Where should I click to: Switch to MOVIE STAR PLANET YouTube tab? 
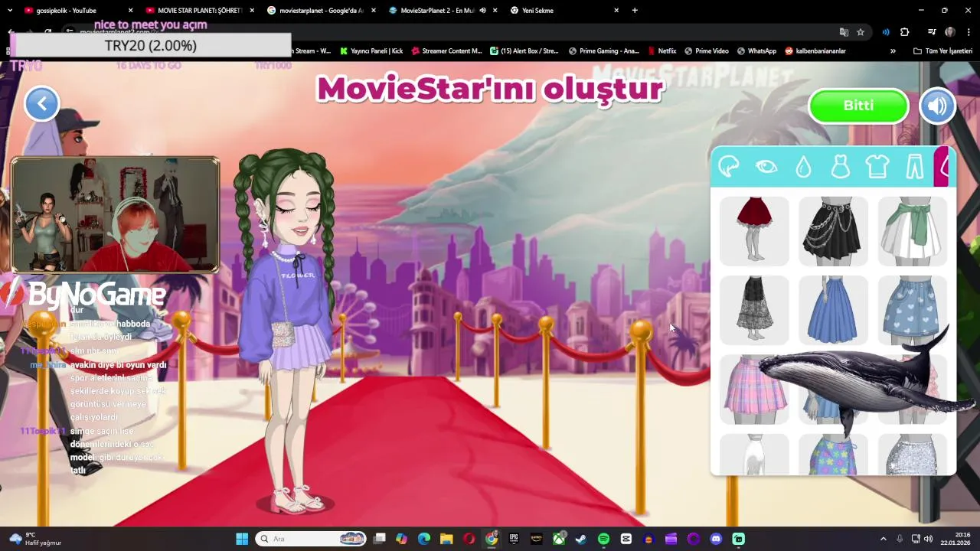(198, 11)
